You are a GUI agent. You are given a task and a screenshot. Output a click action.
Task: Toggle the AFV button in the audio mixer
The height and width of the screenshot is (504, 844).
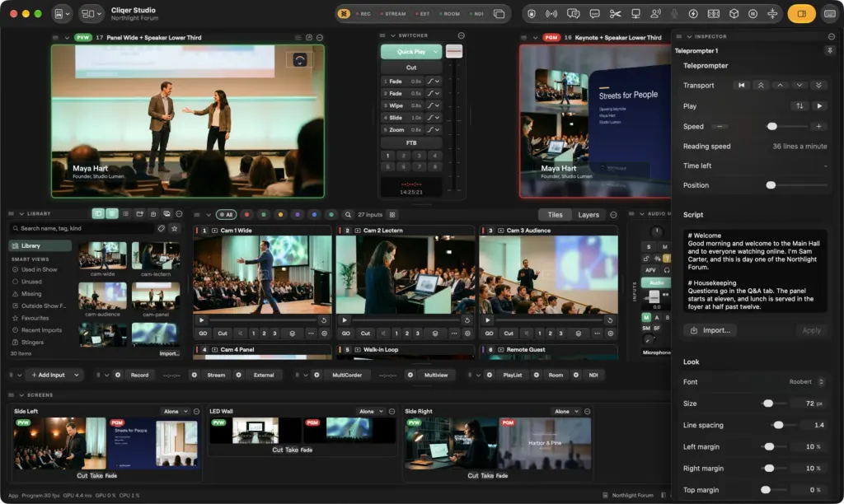pos(651,270)
